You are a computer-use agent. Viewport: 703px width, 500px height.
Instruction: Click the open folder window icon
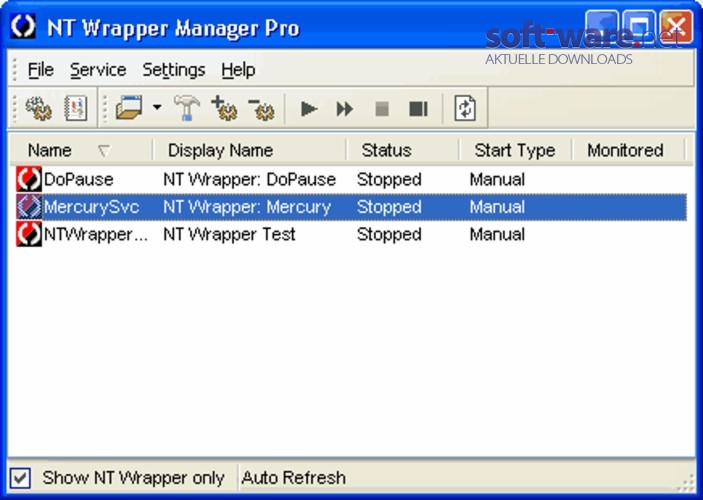[x=129, y=108]
